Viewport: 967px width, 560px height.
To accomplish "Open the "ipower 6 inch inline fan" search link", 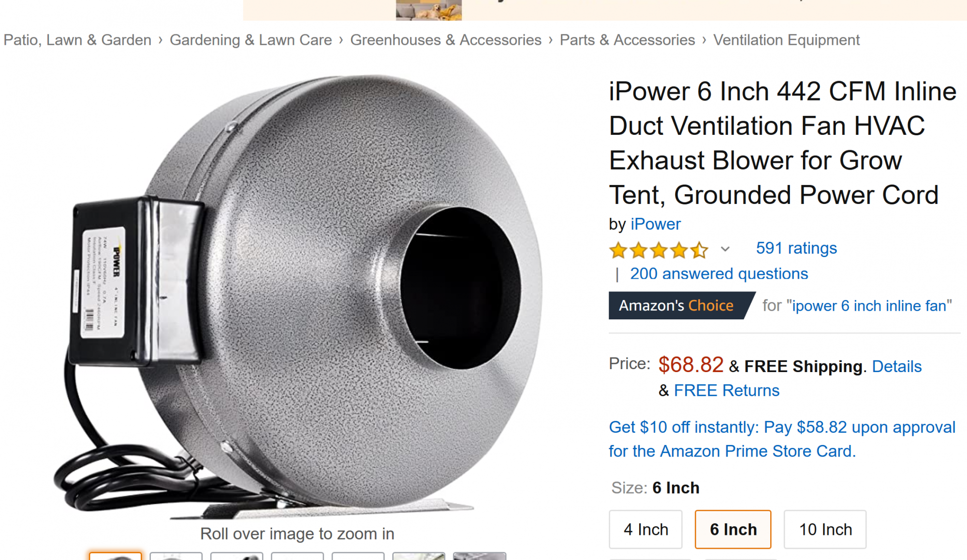I will pos(869,306).
